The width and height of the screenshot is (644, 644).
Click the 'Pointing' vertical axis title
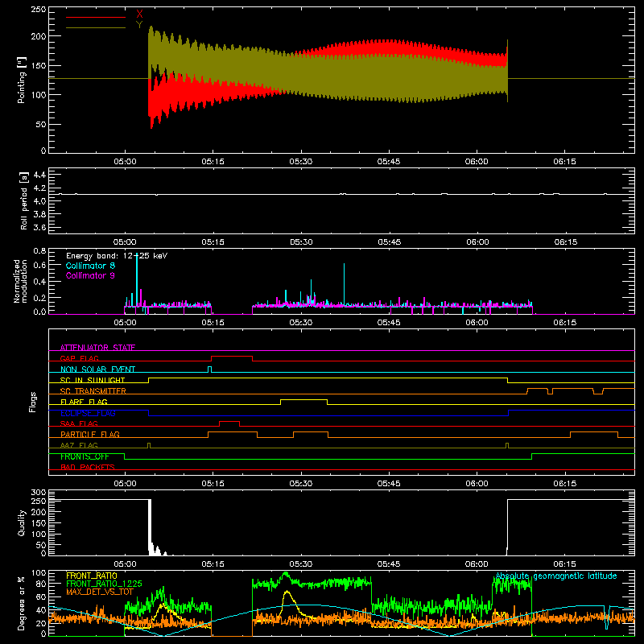(22, 80)
